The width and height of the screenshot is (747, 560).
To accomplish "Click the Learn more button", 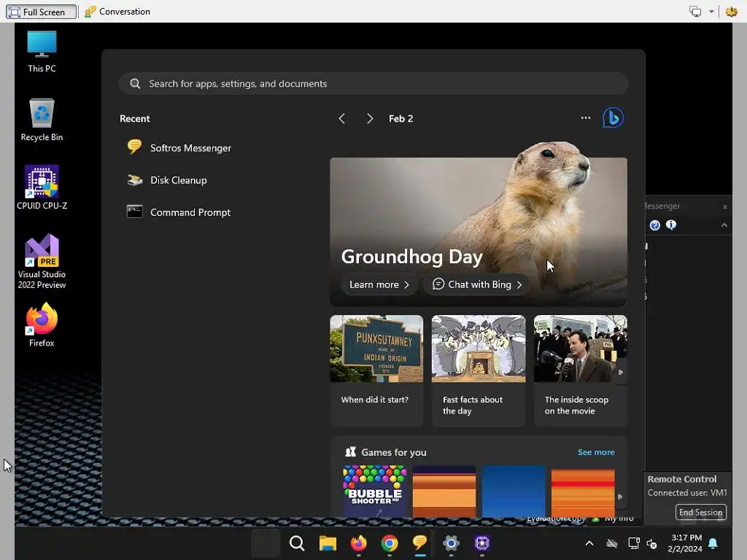I will pyautogui.click(x=379, y=285).
